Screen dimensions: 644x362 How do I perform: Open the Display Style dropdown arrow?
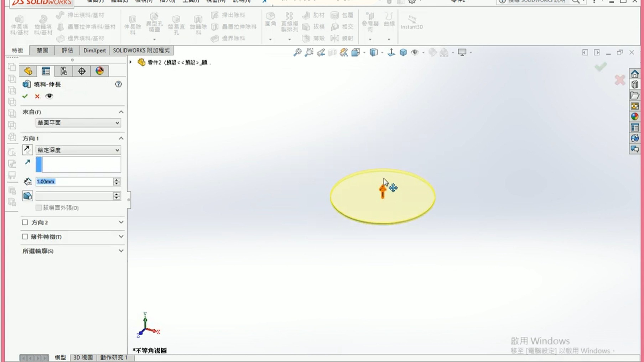click(x=382, y=53)
